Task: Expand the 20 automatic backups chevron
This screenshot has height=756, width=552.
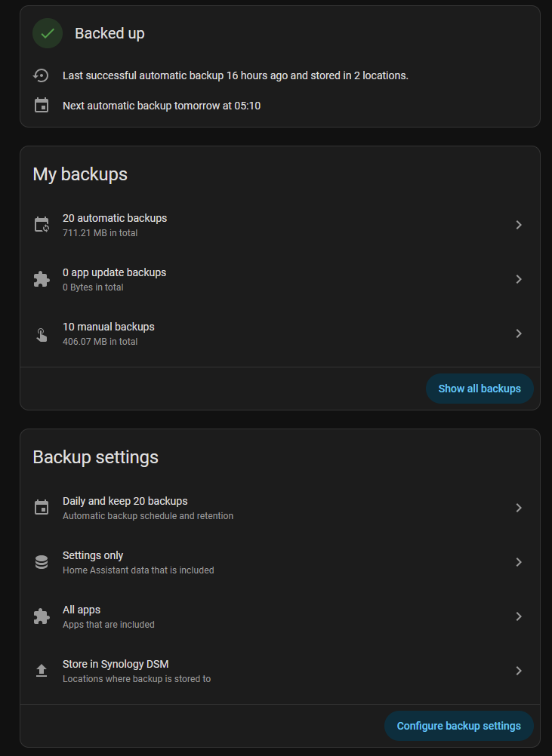Action: pyautogui.click(x=519, y=225)
